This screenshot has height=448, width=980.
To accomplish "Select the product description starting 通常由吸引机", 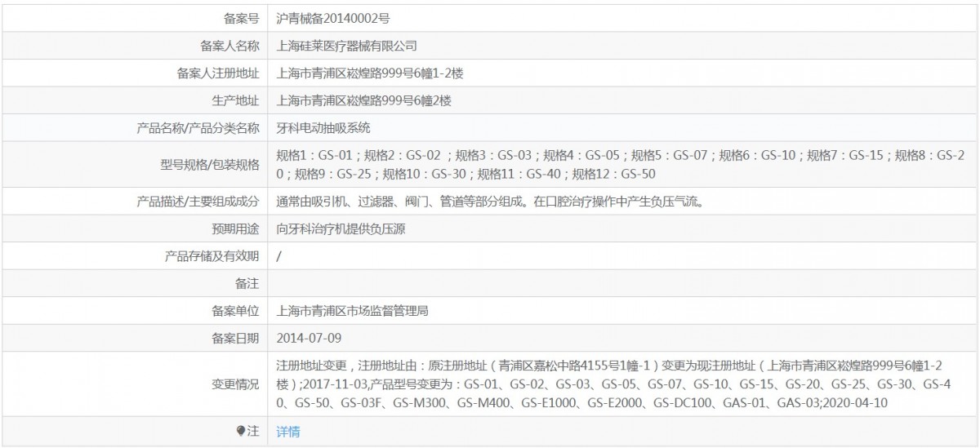I will pyautogui.click(x=490, y=201).
